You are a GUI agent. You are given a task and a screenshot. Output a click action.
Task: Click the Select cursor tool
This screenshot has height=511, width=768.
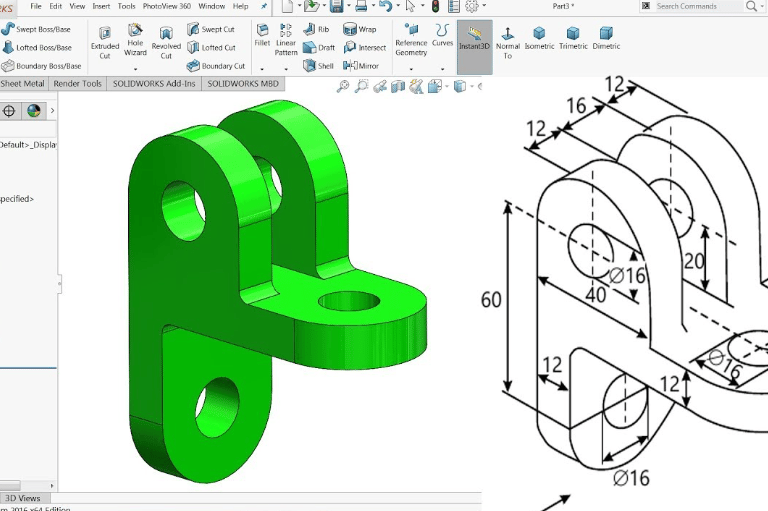[411, 6]
